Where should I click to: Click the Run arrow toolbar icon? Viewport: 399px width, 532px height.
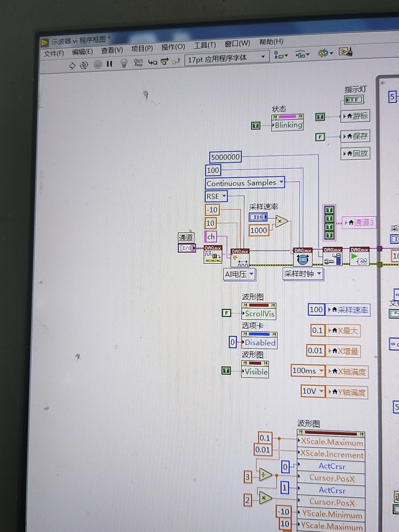point(72,66)
